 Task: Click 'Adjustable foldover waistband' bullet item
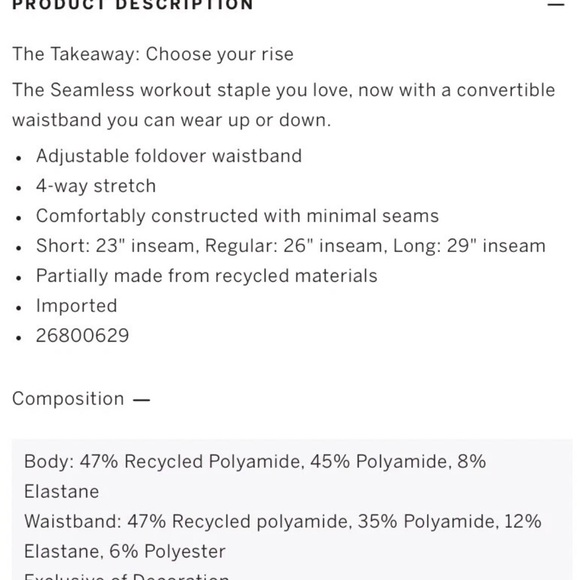click(169, 156)
